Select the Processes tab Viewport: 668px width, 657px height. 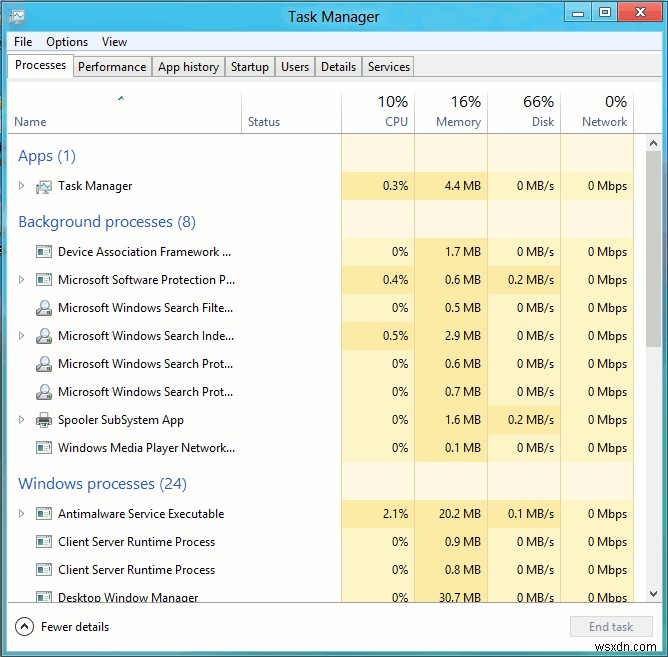click(40, 65)
